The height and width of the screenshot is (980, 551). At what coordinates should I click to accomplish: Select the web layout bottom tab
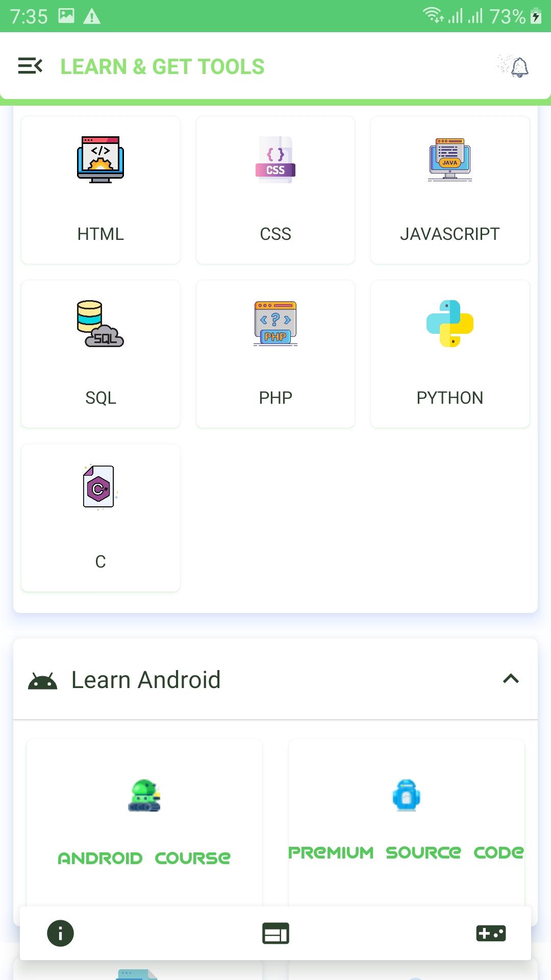(x=275, y=933)
